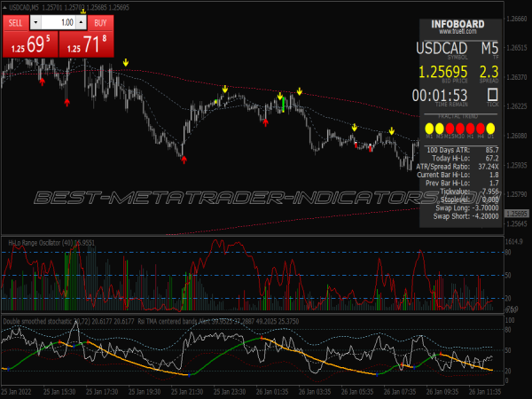Click the red up arrow at chart lowest low
This screenshot has width=532, height=399.
[184, 160]
